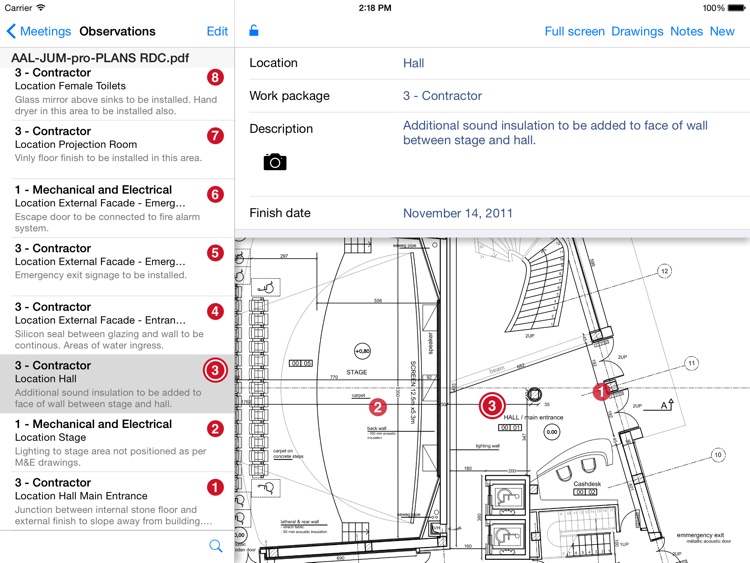
Task: Tap highlighted observation 3 badge in list
Action: point(215,370)
